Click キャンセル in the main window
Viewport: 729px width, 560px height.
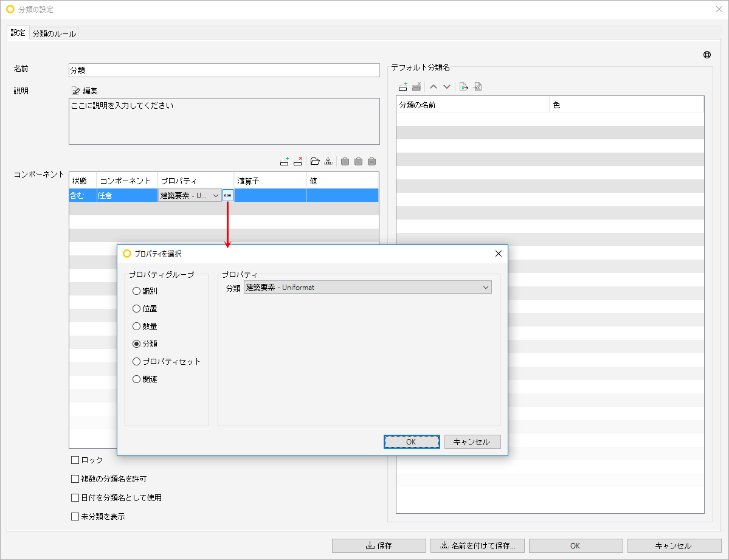click(x=674, y=545)
